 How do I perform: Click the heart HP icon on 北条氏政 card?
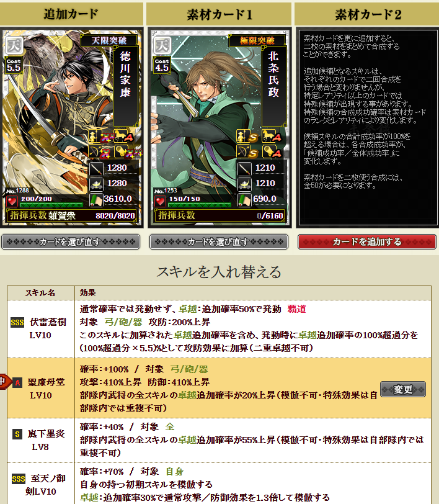pyautogui.click(x=160, y=202)
